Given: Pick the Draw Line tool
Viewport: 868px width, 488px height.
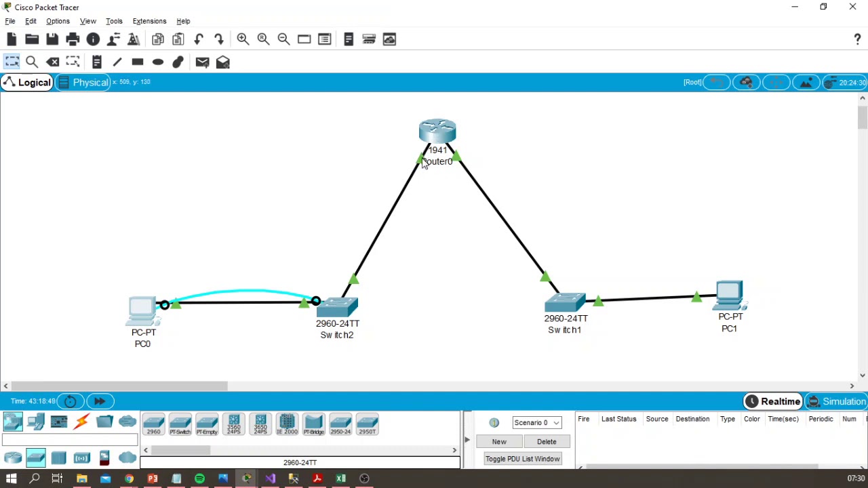Looking at the screenshot, I should 117,62.
